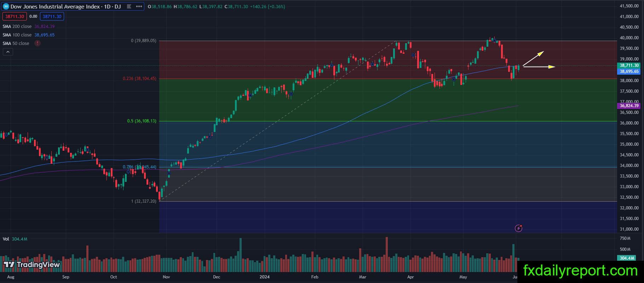Viewport: 644px width, 283px height.
Task: Click the 31,000.00 price scale label
Action: click(x=629, y=229)
